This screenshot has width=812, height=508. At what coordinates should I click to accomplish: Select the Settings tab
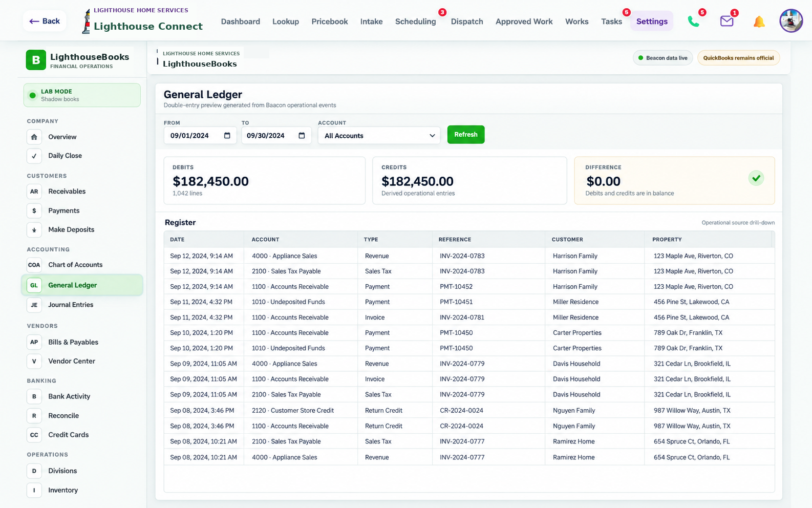tap(652, 22)
